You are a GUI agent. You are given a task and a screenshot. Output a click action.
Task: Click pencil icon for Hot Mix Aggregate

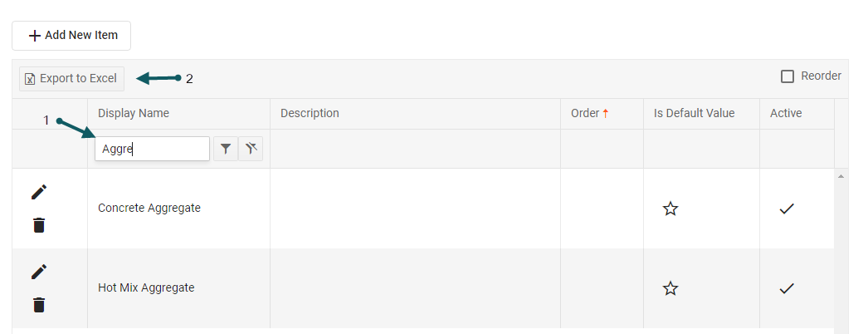(x=39, y=272)
